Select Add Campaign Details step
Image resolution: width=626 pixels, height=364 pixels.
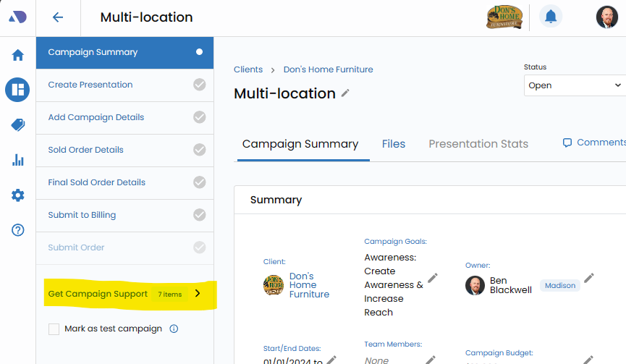tap(96, 117)
